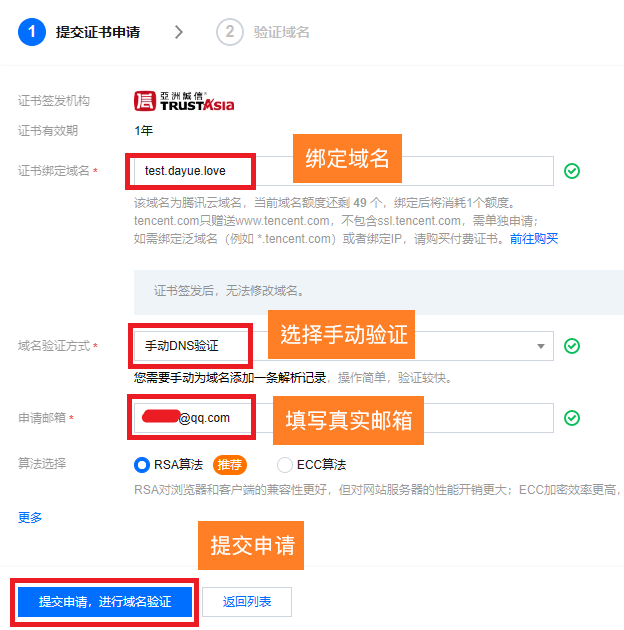Click the step 1 circle icon

(x=32, y=32)
